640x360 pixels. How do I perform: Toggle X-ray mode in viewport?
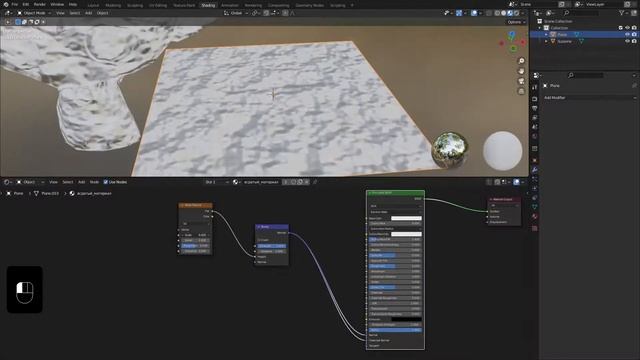(489, 13)
